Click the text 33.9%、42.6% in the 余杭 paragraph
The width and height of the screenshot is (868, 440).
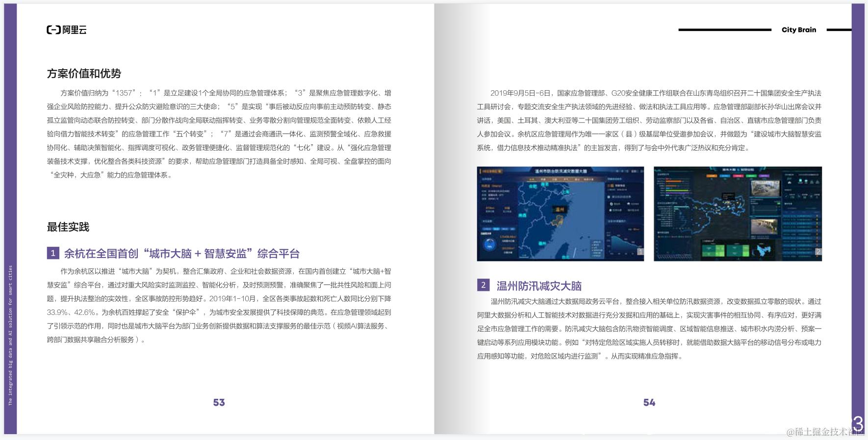72,312
